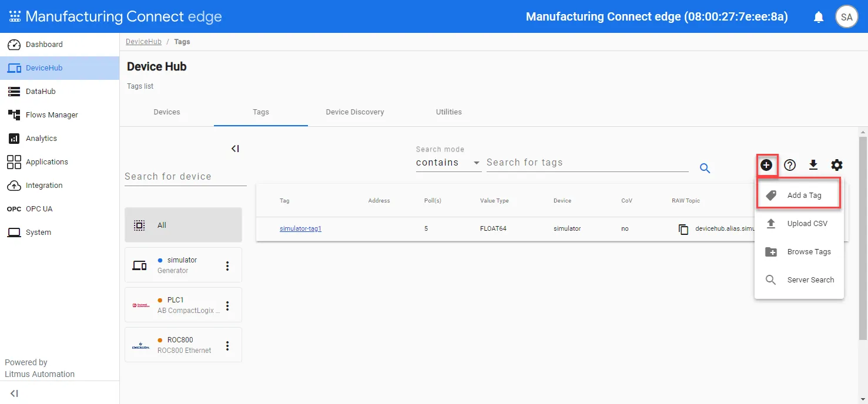Open the ROC800 device three-dot menu
The image size is (868, 404).
coord(228,346)
